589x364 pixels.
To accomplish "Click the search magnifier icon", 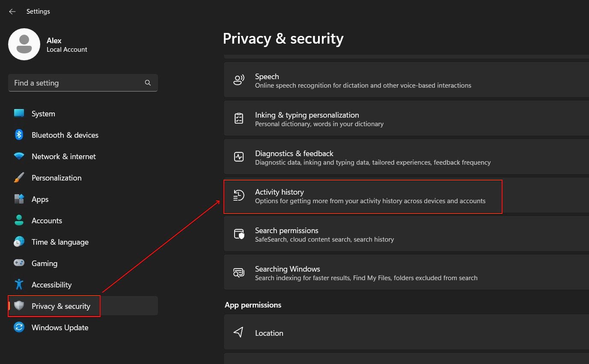I will click(x=148, y=83).
